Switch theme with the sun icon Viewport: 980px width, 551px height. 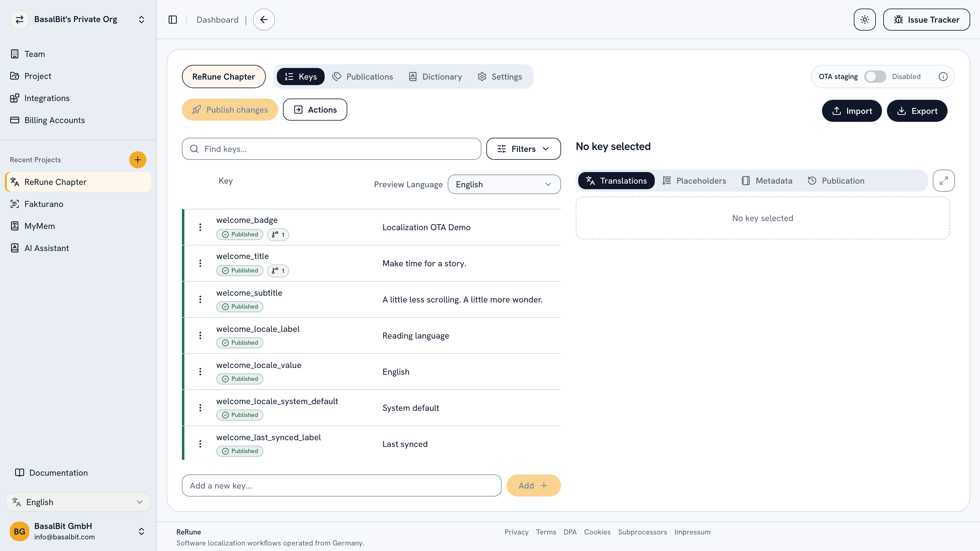[x=865, y=19]
